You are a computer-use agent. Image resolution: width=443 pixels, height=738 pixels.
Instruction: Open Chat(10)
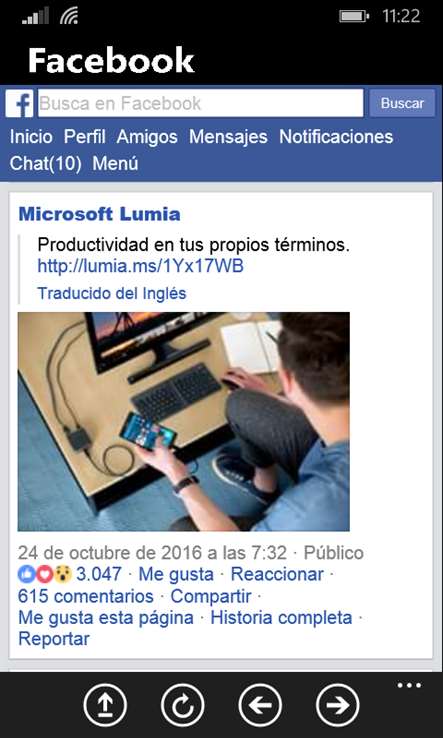[46, 164]
